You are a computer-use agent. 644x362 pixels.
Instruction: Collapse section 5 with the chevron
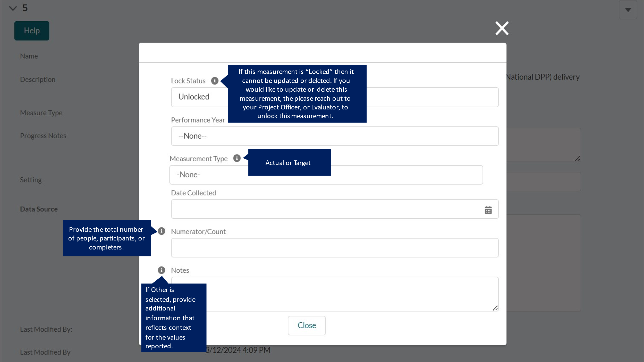[13, 8]
